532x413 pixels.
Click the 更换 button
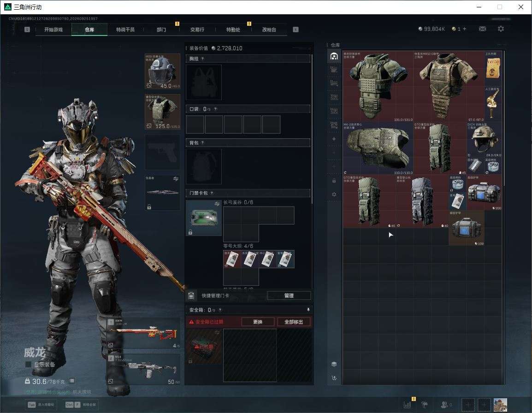[x=258, y=322]
